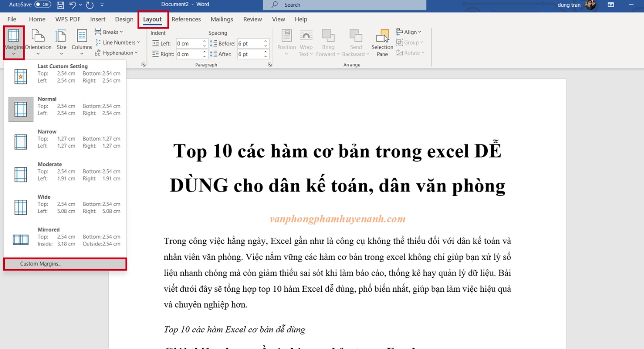Switch to the Review tab
644x349 pixels.
[x=253, y=19]
